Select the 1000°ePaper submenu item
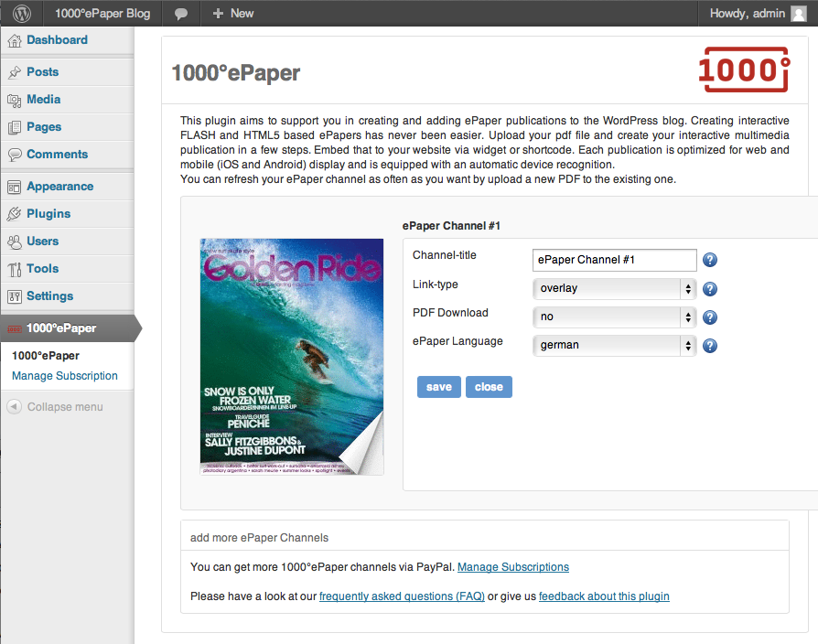Viewport: 818px width, 644px height. click(x=46, y=356)
